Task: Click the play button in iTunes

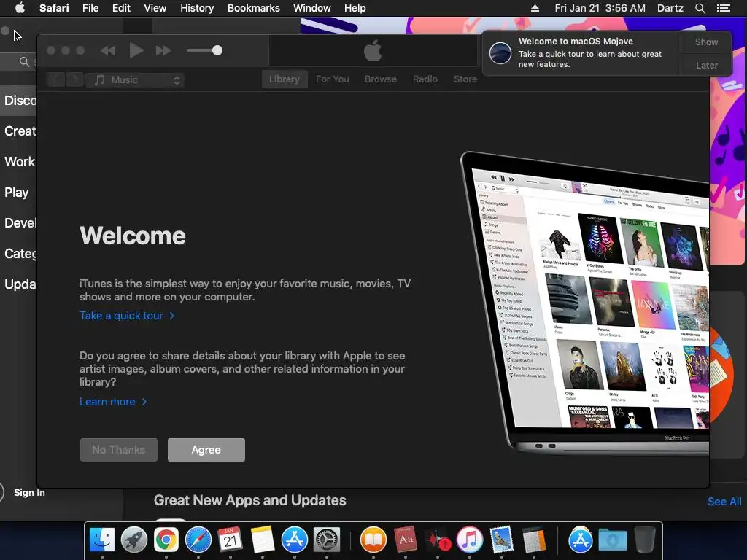Action: pos(136,50)
